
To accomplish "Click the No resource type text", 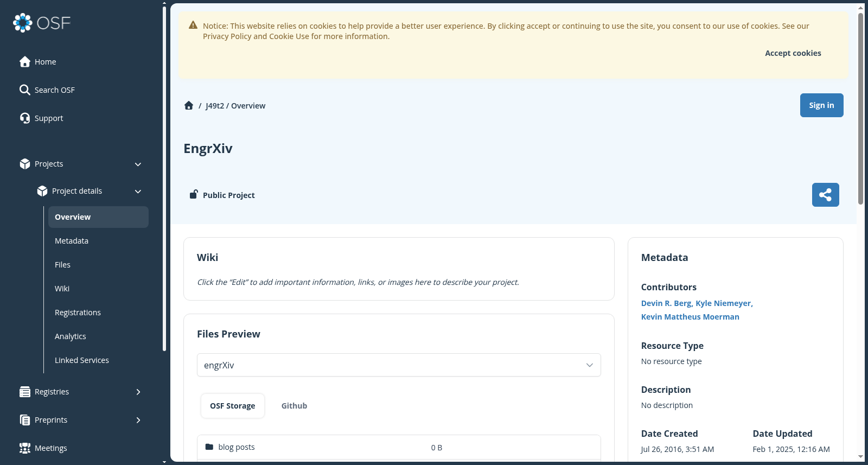I will (672, 361).
